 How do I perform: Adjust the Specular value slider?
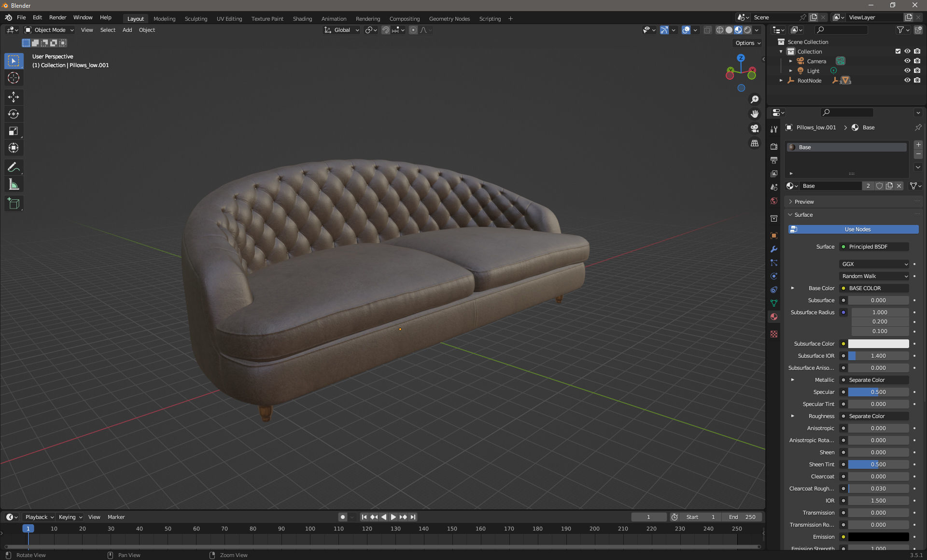point(878,392)
